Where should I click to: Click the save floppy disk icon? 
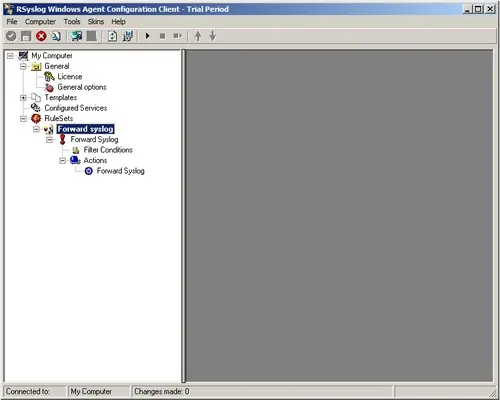pos(26,36)
